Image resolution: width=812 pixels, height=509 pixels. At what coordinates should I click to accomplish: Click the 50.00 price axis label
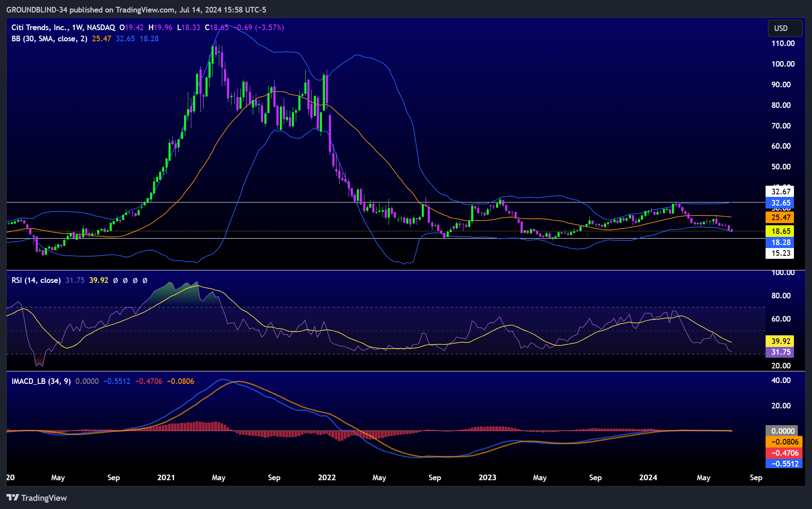point(781,167)
